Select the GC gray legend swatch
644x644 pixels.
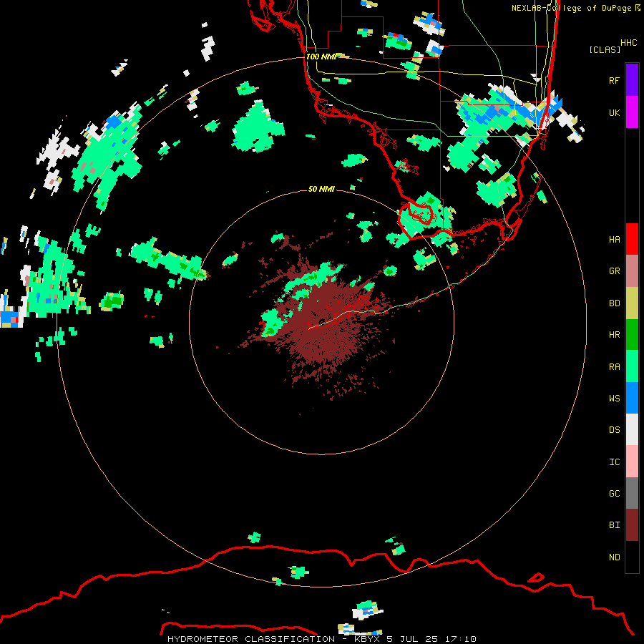point(632,493)
